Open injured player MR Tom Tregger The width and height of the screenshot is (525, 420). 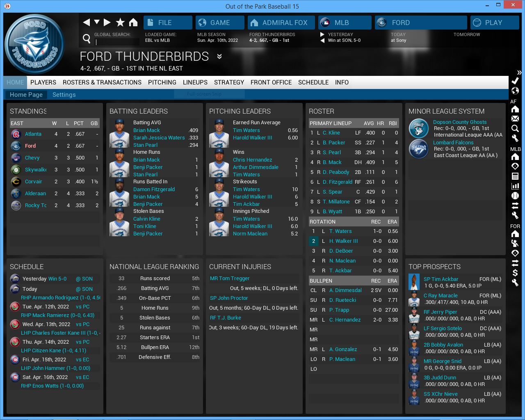tap(230, 278)
